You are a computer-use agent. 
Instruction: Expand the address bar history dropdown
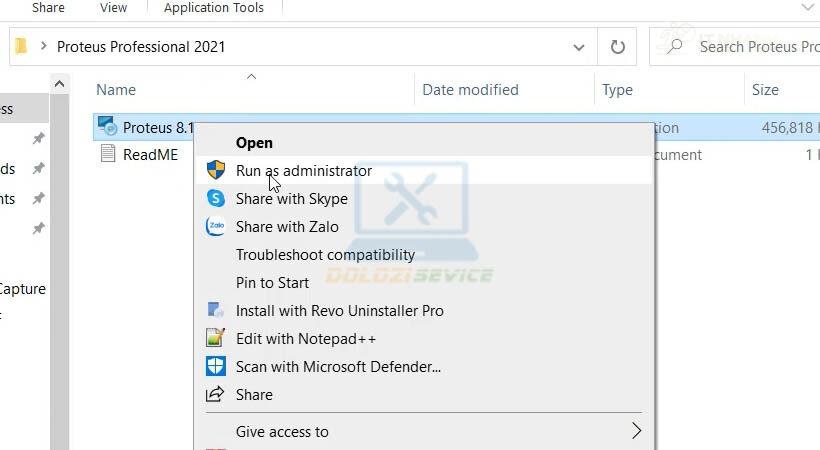[x=578, y=47]
